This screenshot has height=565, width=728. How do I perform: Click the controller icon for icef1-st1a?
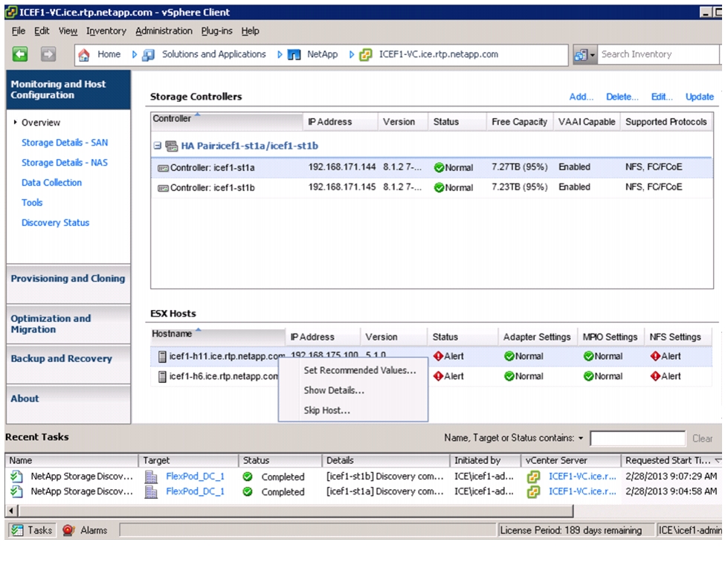(163, 168)
